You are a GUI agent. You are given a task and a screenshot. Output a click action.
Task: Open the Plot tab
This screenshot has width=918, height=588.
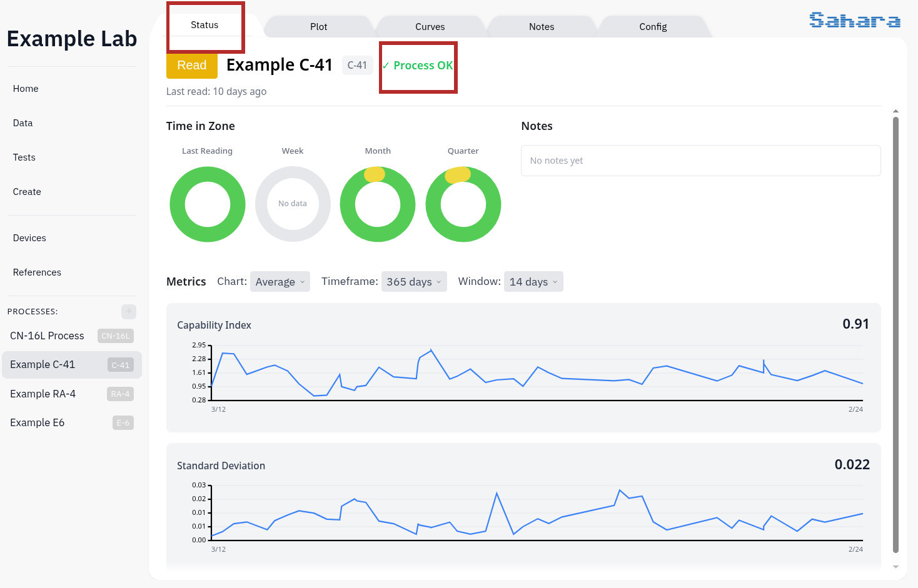point(318,26)
